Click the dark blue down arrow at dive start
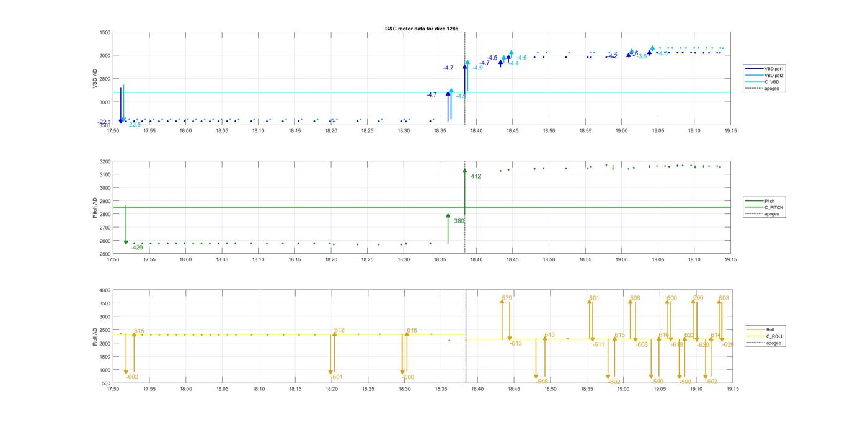This screenshot has width=868, height=430. [120, 106]
